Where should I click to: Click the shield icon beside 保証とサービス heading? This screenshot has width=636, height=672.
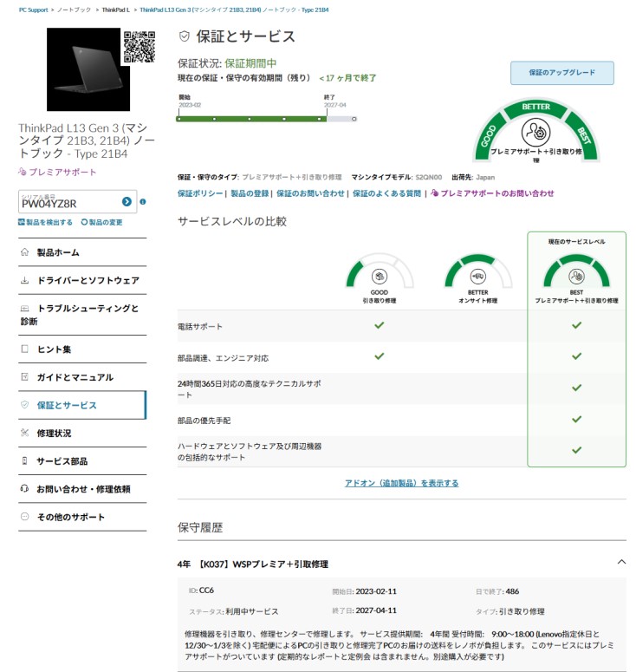(185, 36)
